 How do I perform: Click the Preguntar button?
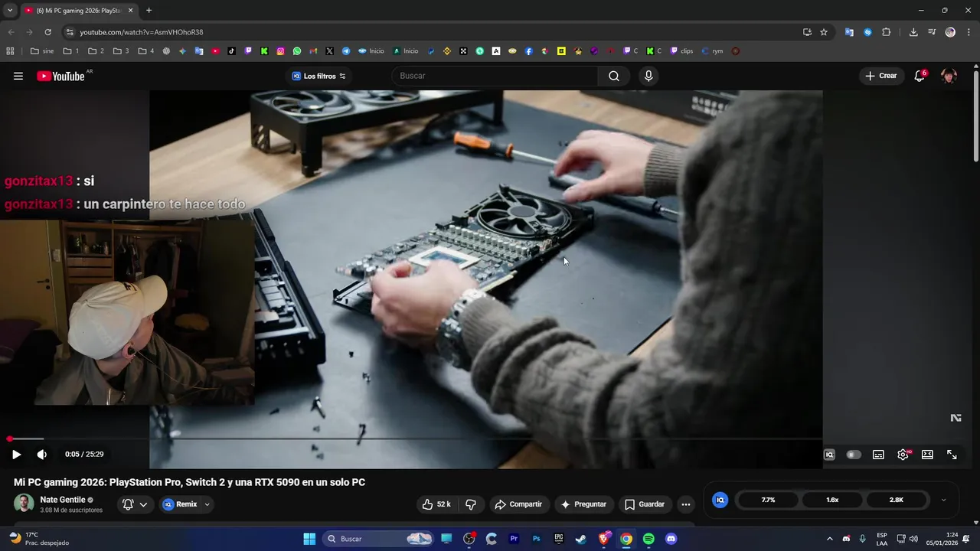click(x=583, y=504)
